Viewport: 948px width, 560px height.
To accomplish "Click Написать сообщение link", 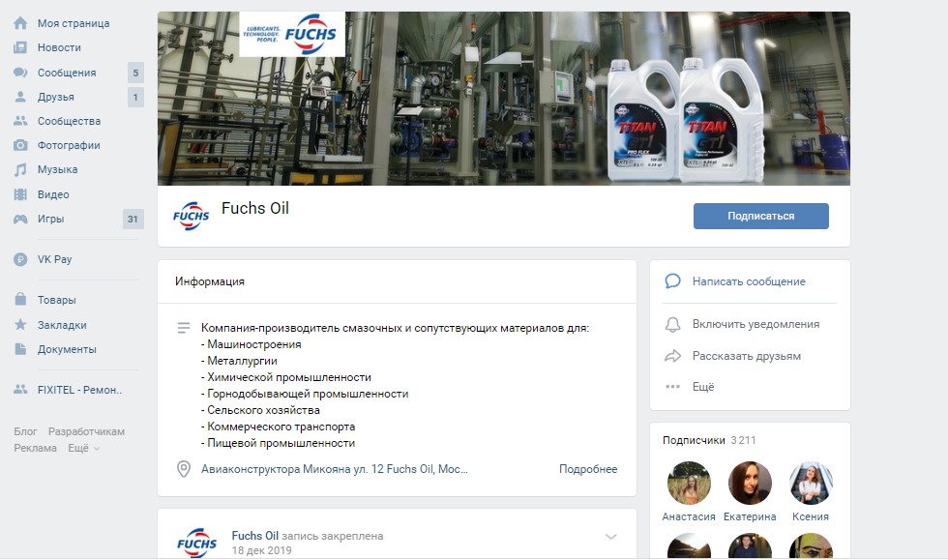I will [x=749, y=281].
